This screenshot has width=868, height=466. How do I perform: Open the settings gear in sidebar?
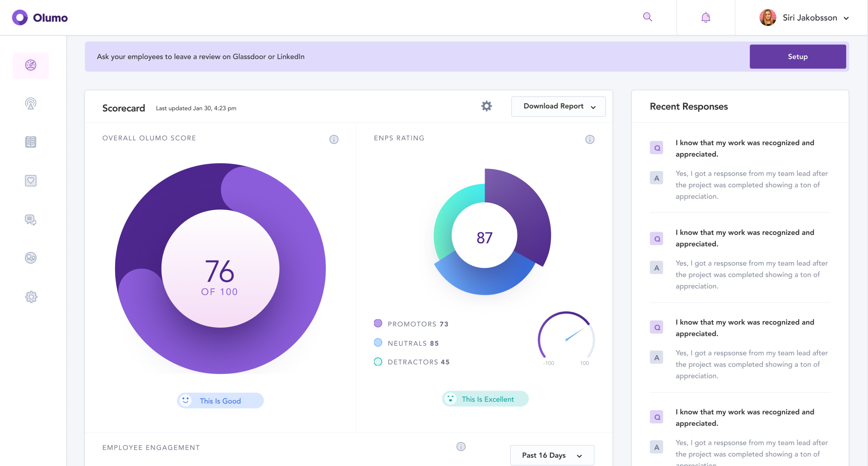(x=31, y=297)
